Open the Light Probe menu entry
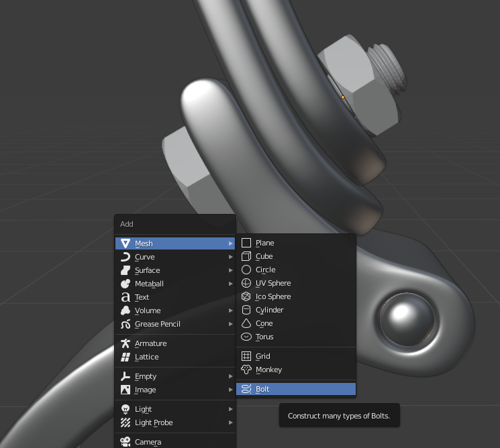Image resolution: width=500 pixels, height=448 pixels. [x=175, y=423]
